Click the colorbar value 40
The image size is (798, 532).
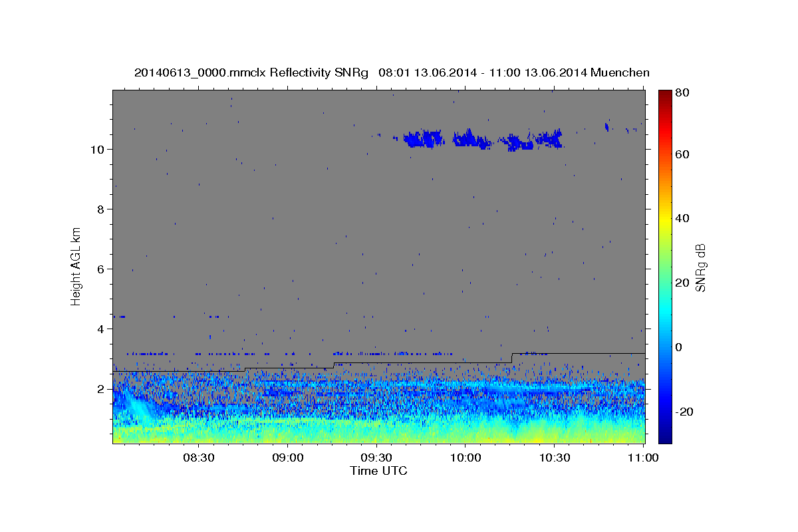(683, 218)
